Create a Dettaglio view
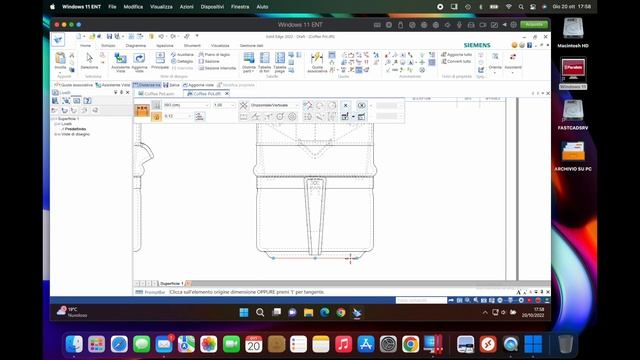The height and width of the screenshot is (360, 640). point(182,61)
